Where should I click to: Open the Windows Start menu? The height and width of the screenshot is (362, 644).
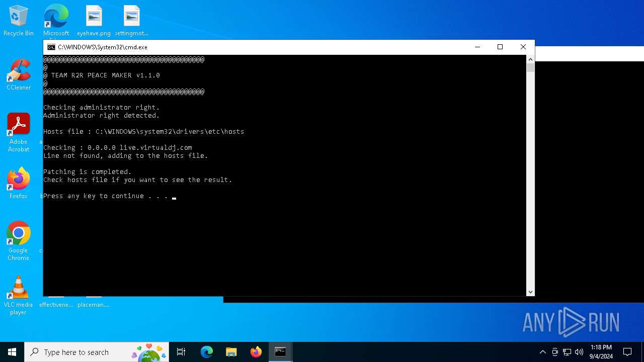[12, 352]
